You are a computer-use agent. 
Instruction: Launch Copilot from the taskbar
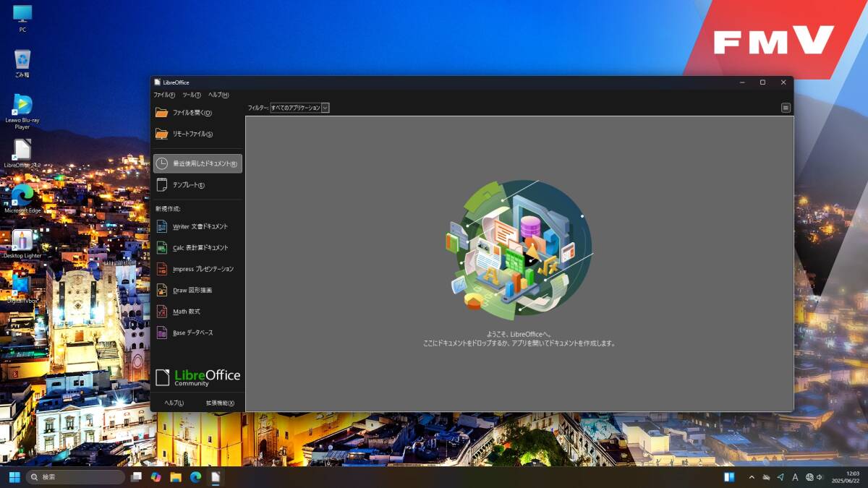tap(156, 477)
